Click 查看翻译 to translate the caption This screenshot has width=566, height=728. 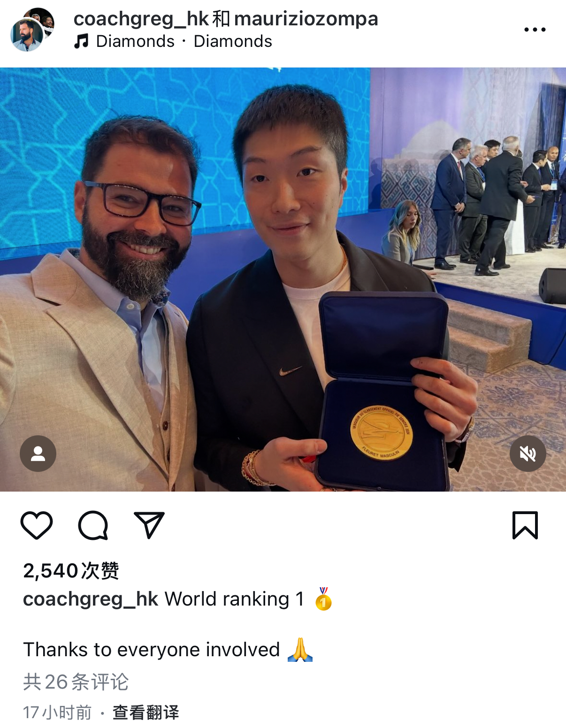pyautogui.click(x=146, y=712)
